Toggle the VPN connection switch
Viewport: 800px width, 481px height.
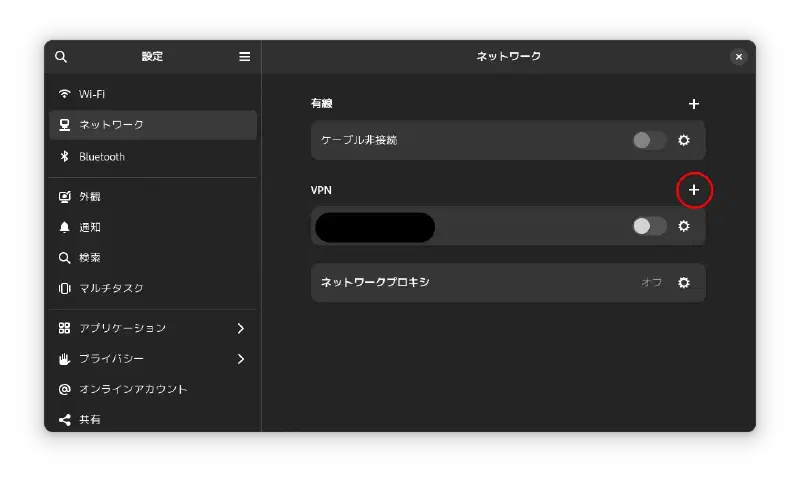click(649, 226)
